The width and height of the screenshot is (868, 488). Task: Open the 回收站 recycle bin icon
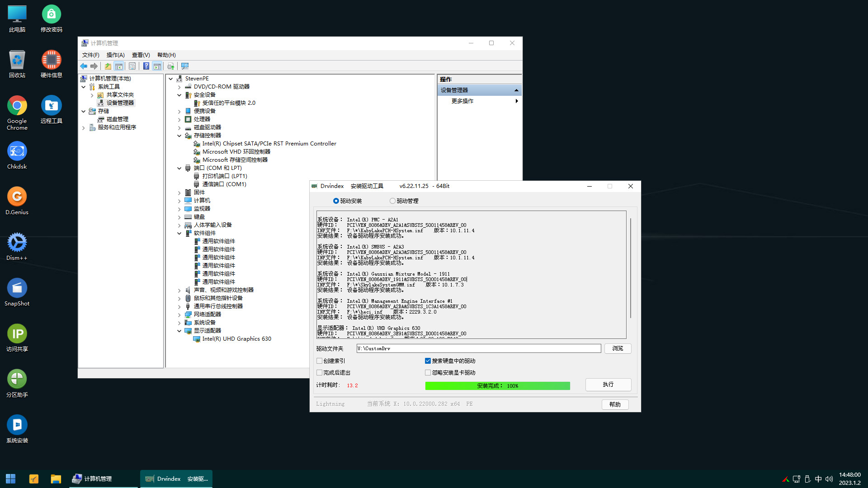click(x=17, y=64)
